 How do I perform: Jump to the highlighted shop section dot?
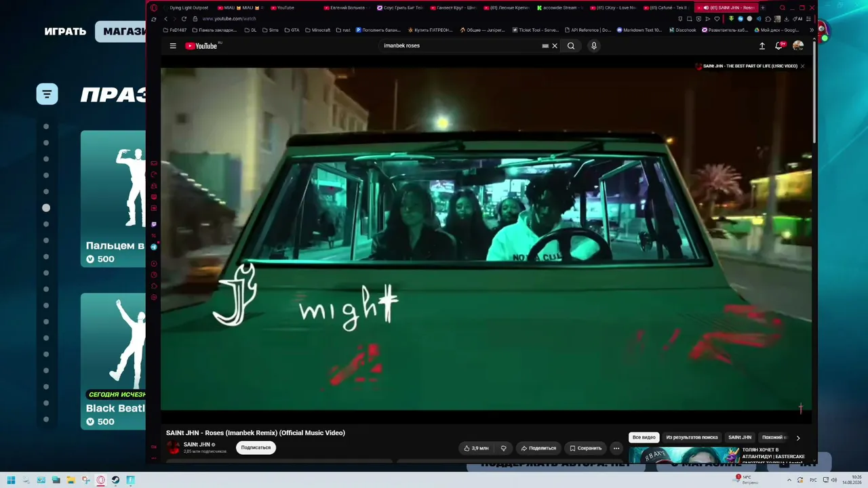pos(46,208)
